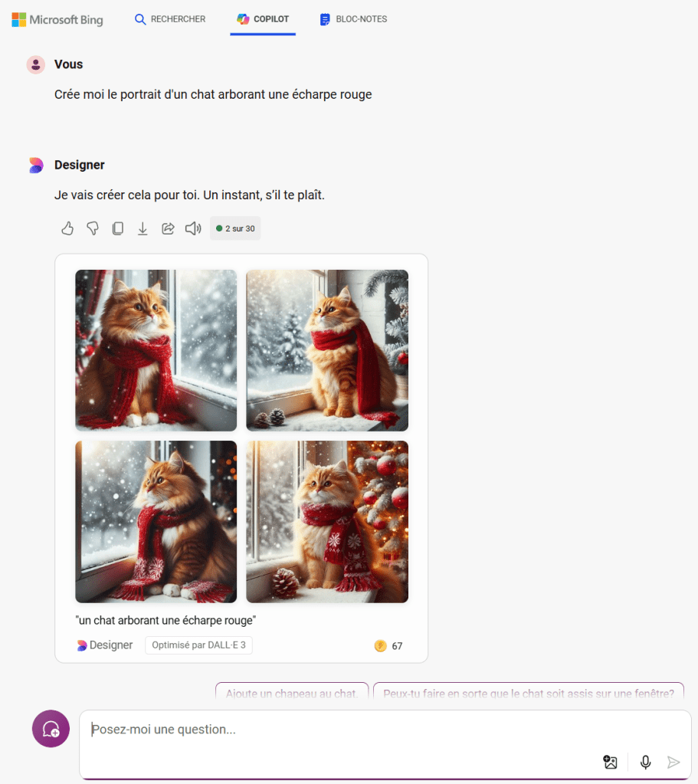Activate read aloud speaker icon

(x=193, y=228)
